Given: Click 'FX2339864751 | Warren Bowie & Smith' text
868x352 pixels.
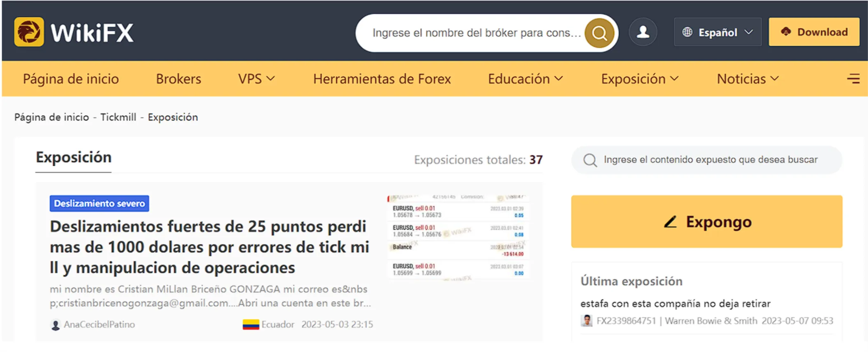Looking at the screenshot, I should point(677,321).
